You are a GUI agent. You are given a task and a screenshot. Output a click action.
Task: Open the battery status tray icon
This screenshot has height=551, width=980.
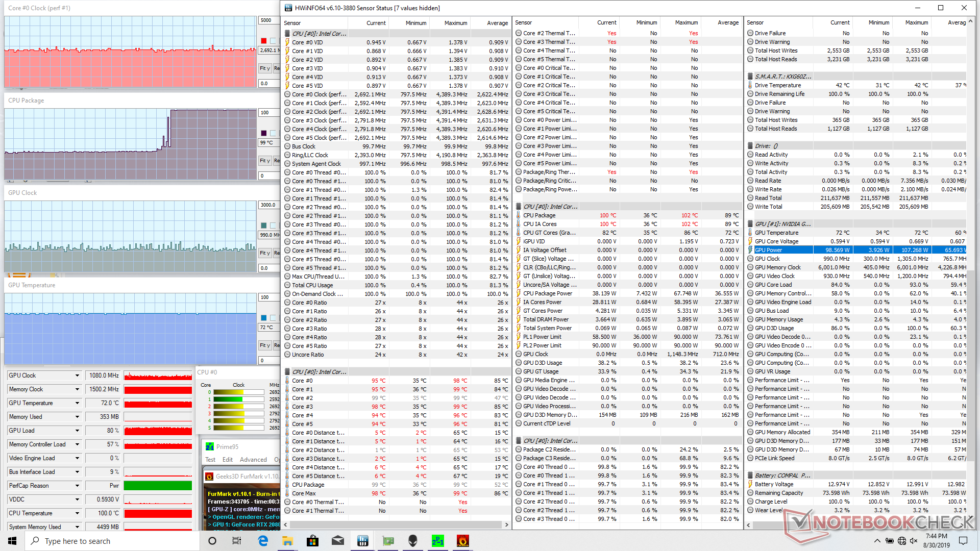(889, 541)
